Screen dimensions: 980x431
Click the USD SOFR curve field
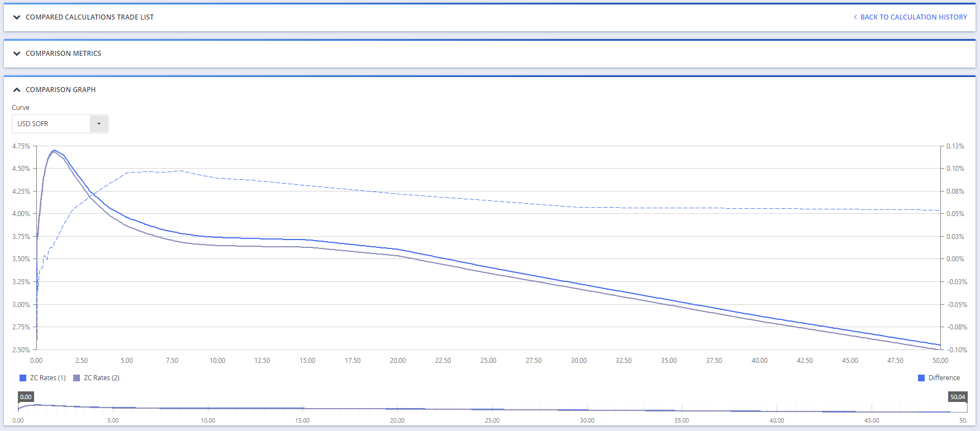[51, 124]
